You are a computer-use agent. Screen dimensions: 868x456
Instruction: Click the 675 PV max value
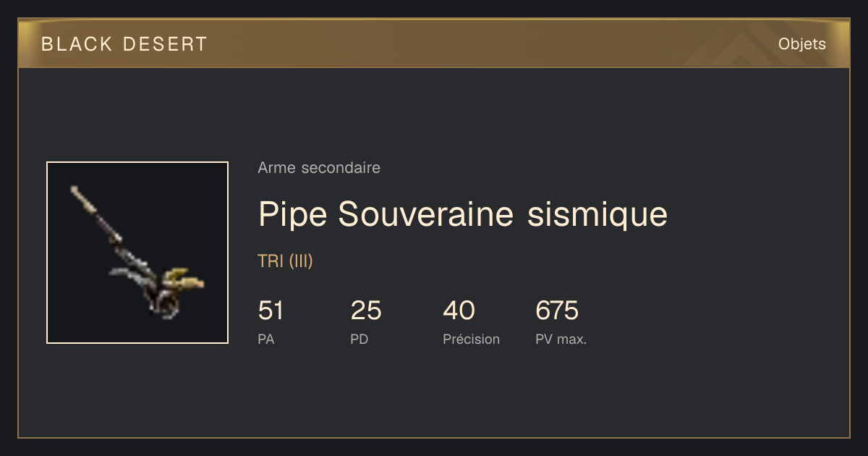click(x=557, y=311)
